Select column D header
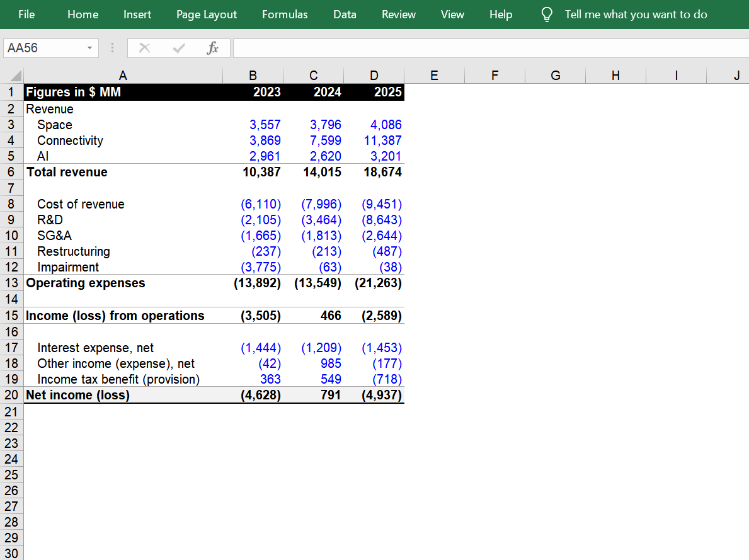The width and height of the screenshot is (749, 560). [374, 76]
